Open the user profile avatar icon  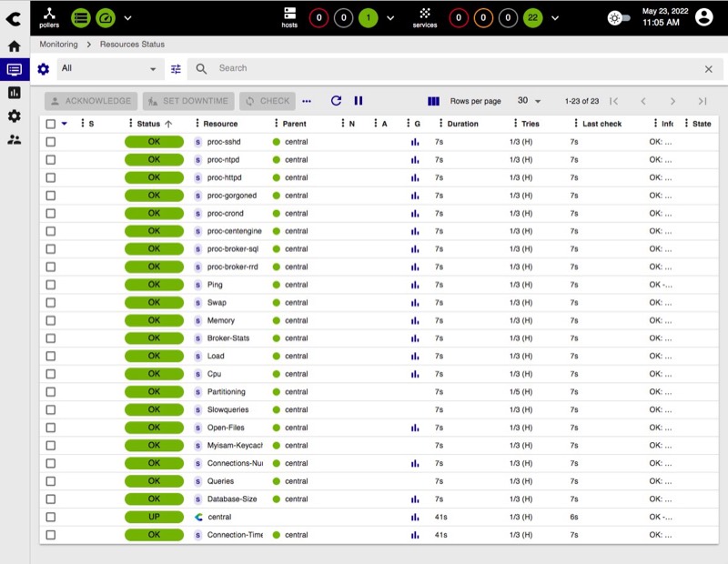pos(703,17)
